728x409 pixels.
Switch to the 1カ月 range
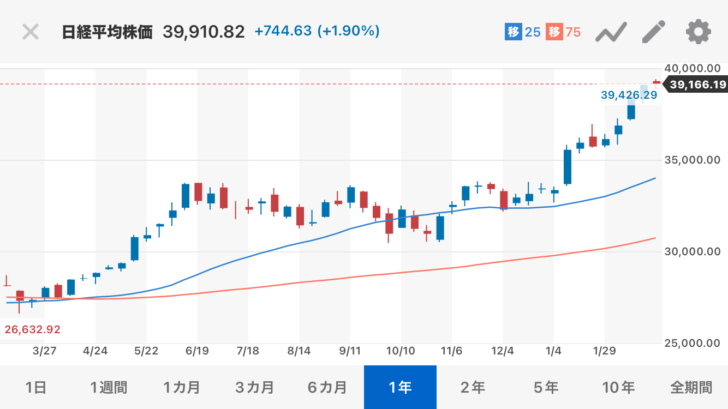(182, 387)
